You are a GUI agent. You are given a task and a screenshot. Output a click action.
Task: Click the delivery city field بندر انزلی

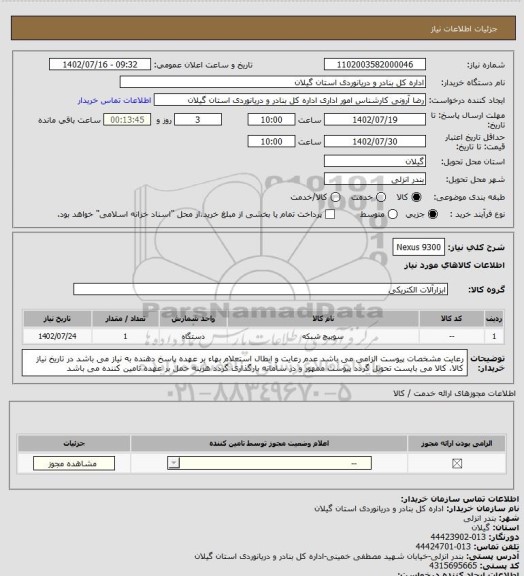(375, 179)
